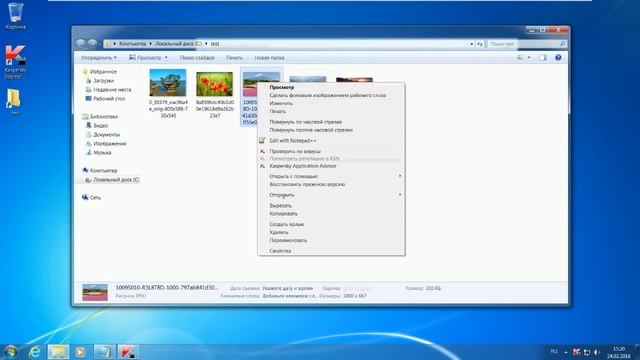
Task: Choose Вырезать in the context menu
Action: (x=331, y=205)
